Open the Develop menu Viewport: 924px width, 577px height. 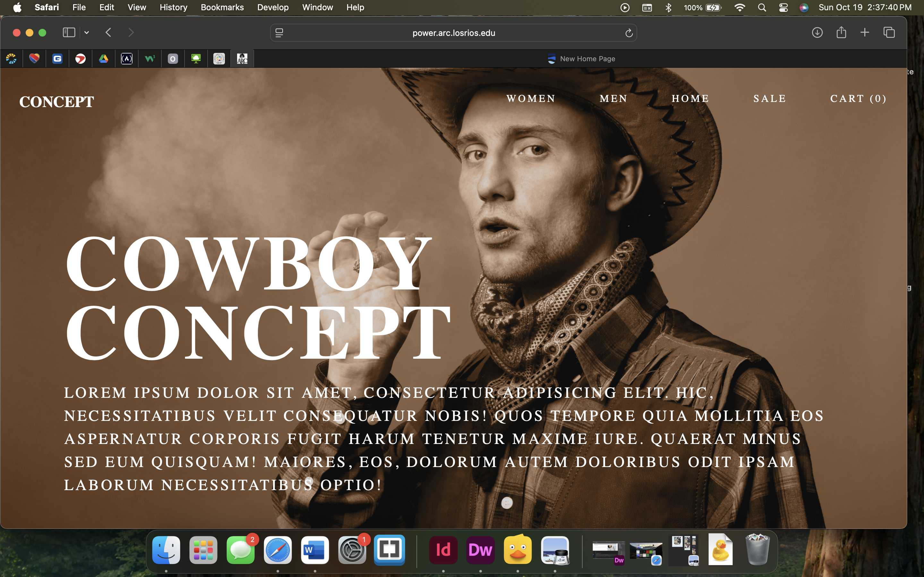273,8
